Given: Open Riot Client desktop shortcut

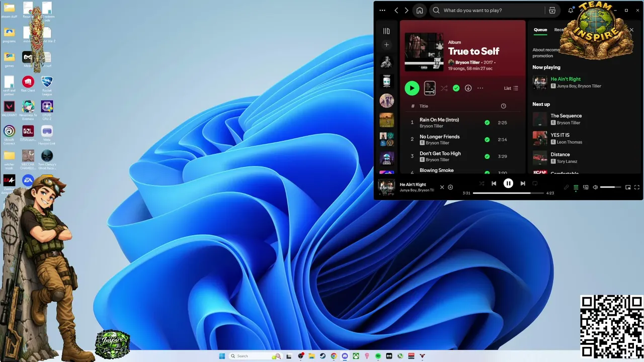Looking at the screenshot, I should coord(28,83).
